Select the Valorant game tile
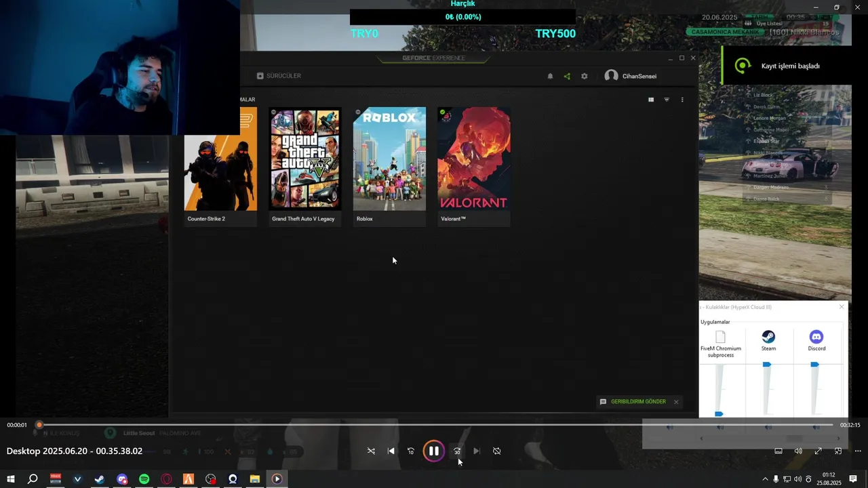Viewport: 868px width, 488px height. [x=474, y=167]
